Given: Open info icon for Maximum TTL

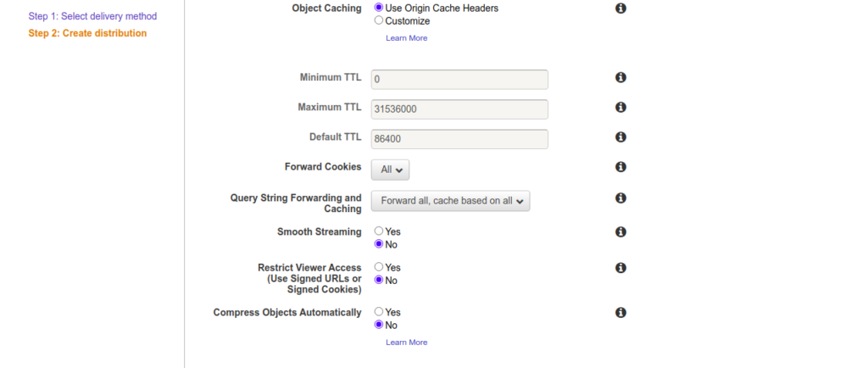Looking at the screenshot, I should pyautogui.click(x=620, y=108).
